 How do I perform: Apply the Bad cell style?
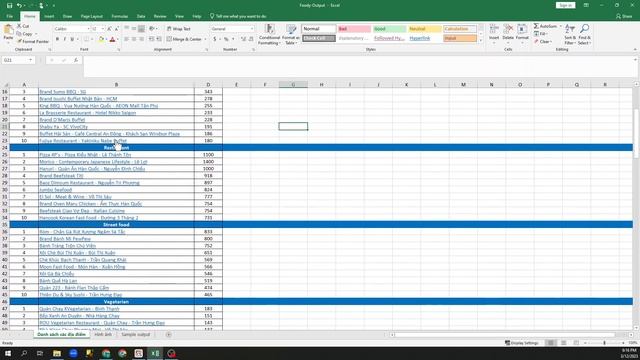[x=354, y=29]
